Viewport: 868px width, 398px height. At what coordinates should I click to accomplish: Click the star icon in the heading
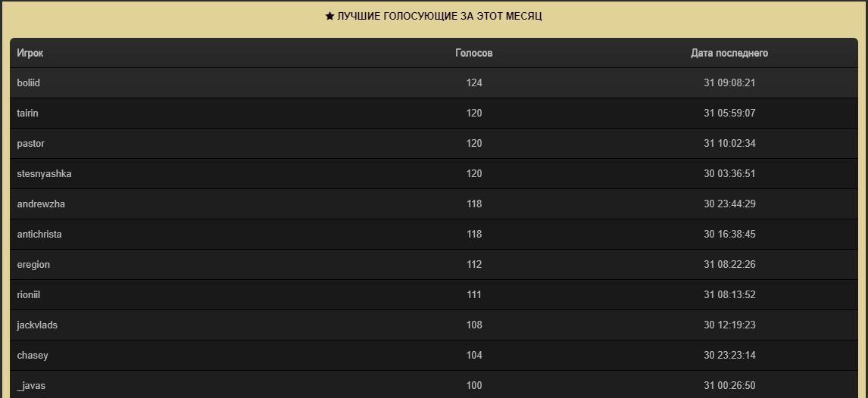click(329, 16)
